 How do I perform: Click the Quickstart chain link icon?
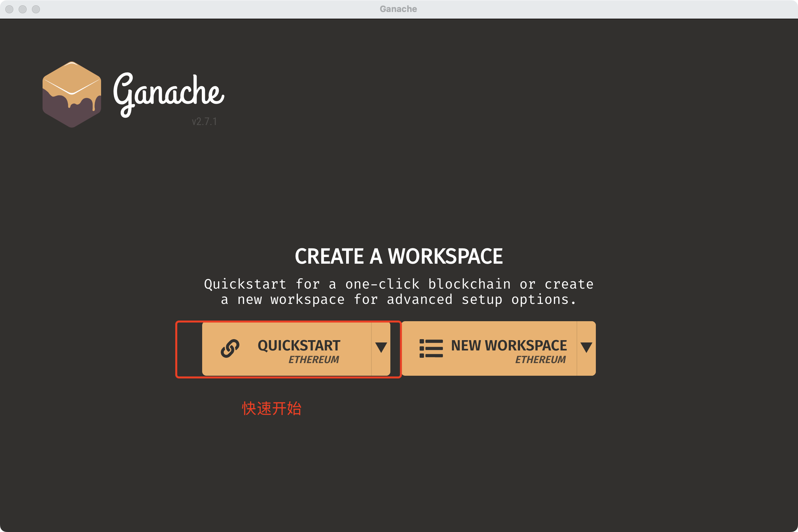click(x=230, y=348)
